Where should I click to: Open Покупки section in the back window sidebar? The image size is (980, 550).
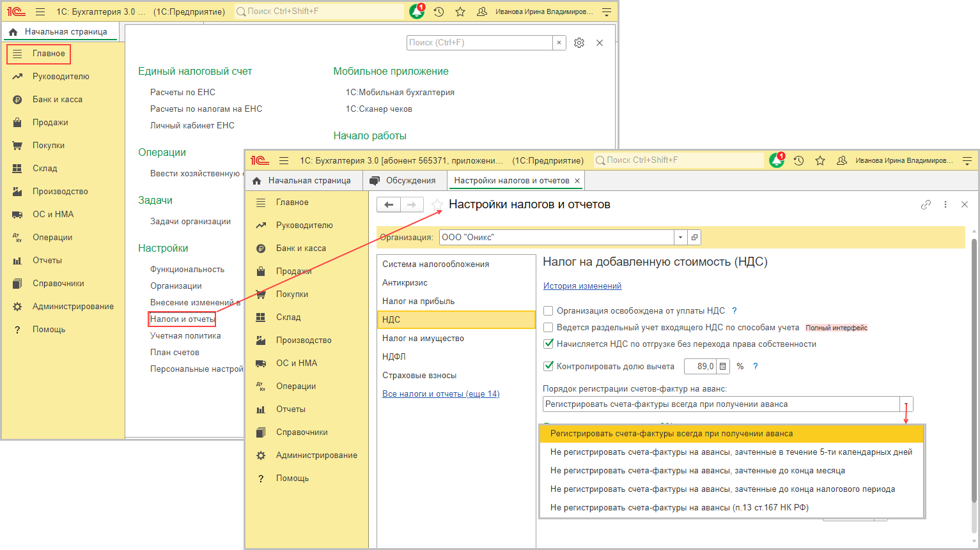(49, 146)
